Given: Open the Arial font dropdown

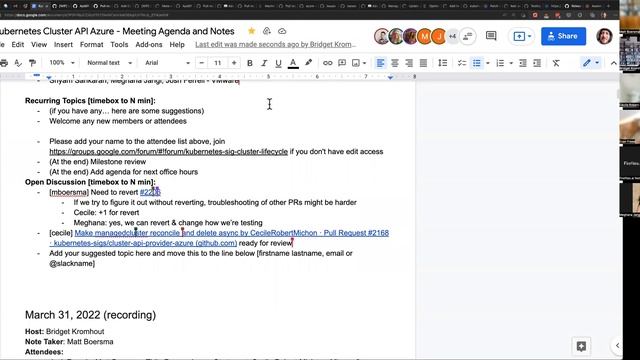Looking at the screenshot, I should pyautogui.click(x=167, y=63).
